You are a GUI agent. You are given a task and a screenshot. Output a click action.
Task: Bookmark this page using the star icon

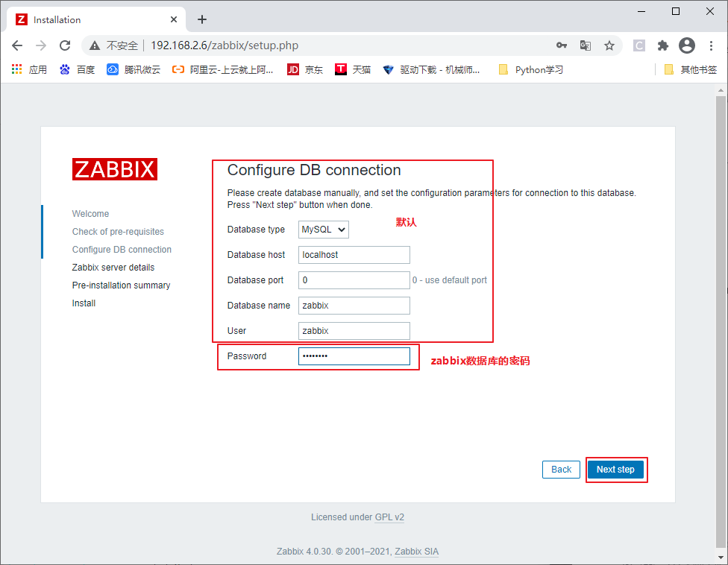pos(610,45)
